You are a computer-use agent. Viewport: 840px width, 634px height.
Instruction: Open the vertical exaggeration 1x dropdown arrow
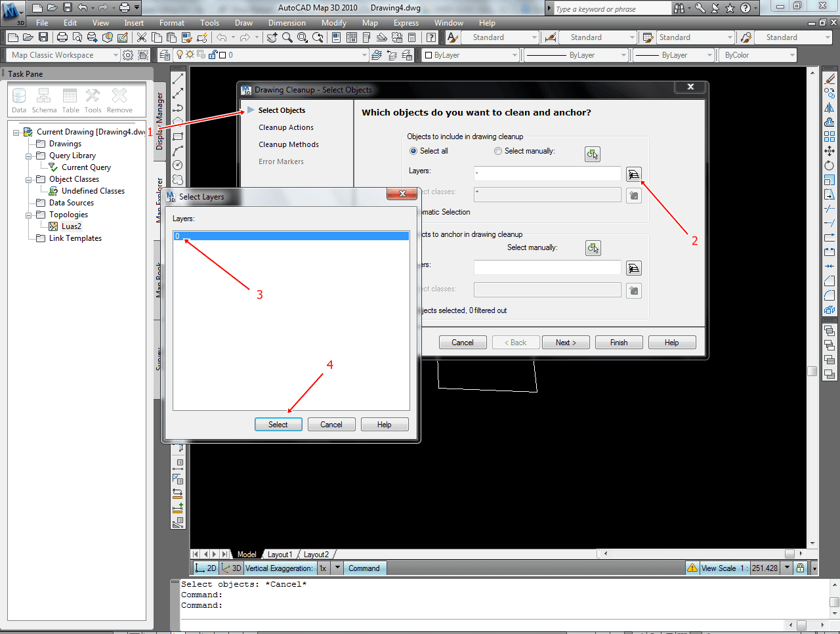(x=337, y=568)
